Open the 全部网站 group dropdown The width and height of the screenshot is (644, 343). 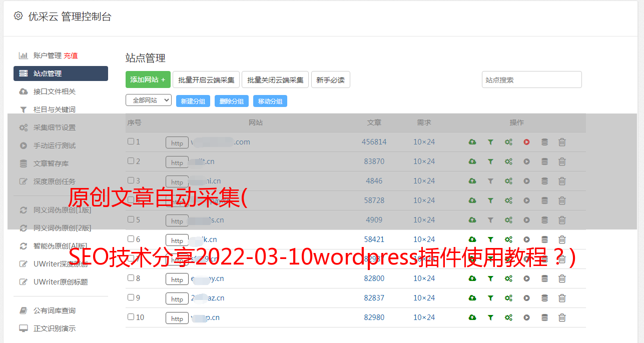pos(148,100)
